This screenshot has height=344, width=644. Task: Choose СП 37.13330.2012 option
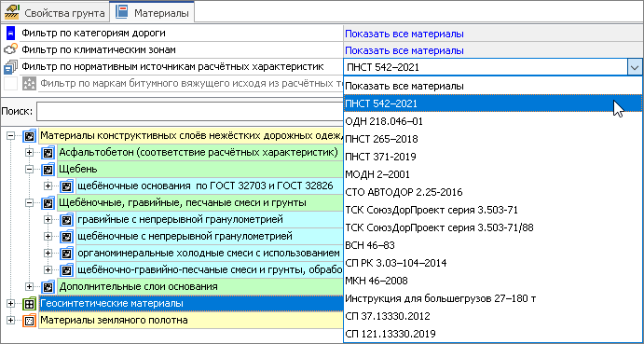[492, 316]
